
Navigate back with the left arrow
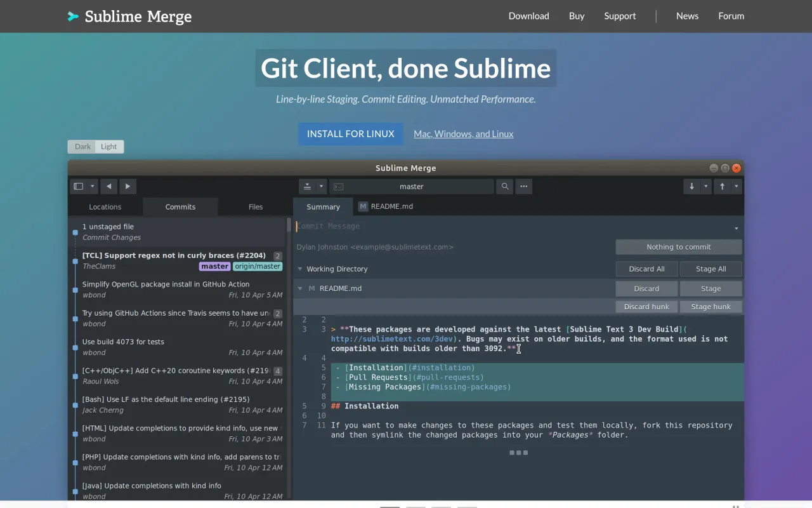click(109, 187)
